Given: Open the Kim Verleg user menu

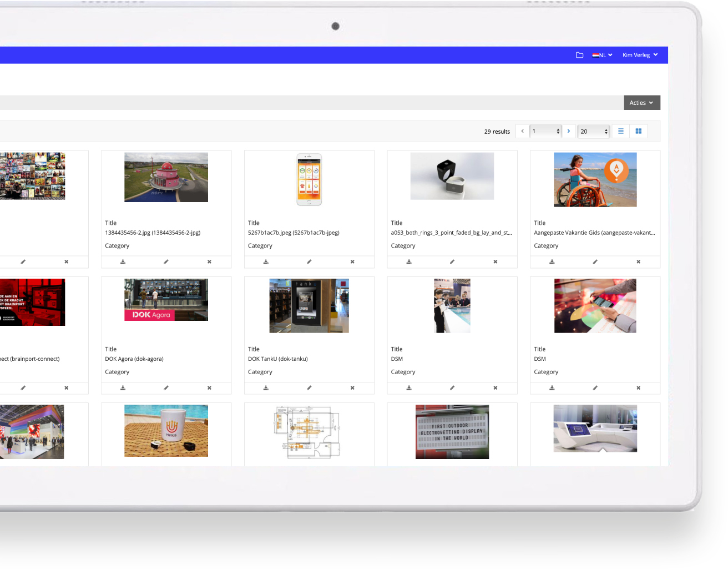Looking at the screenshot, I should (640, 55).
